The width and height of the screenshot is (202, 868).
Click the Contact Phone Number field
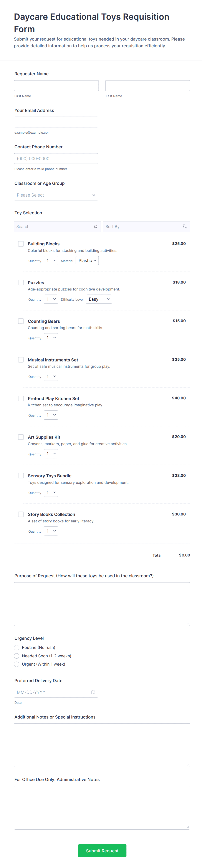point(56,159)
